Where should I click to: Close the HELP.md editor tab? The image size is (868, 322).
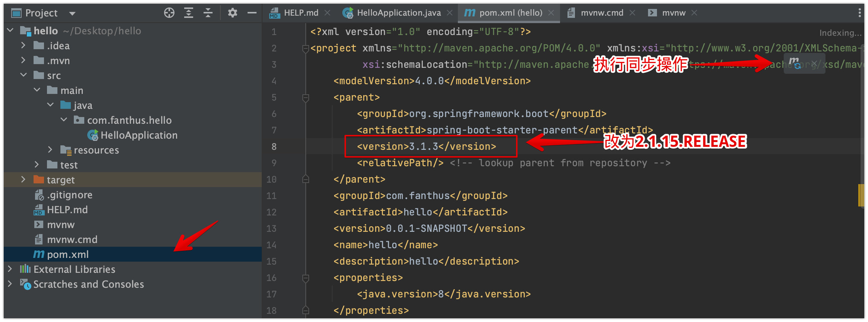pyautogui.click(x=327, y=13)
